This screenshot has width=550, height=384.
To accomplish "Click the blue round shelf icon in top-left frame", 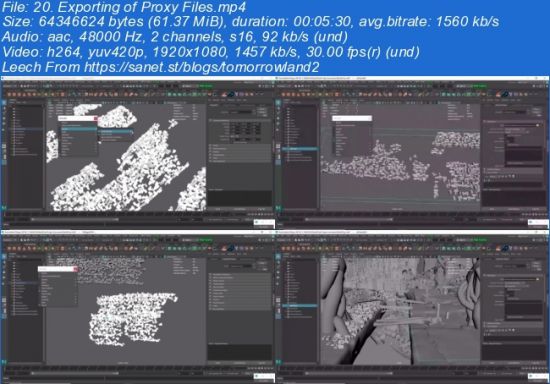I will click(232, 94).
